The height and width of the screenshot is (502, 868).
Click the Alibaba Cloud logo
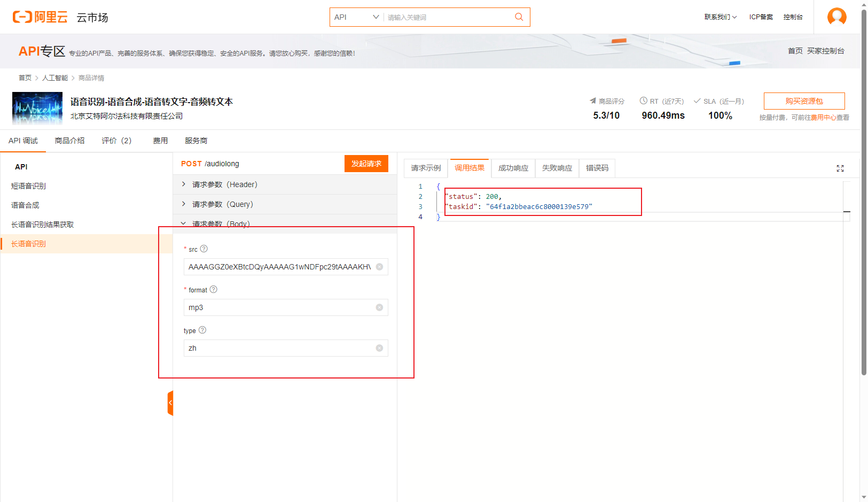(40, 17)
